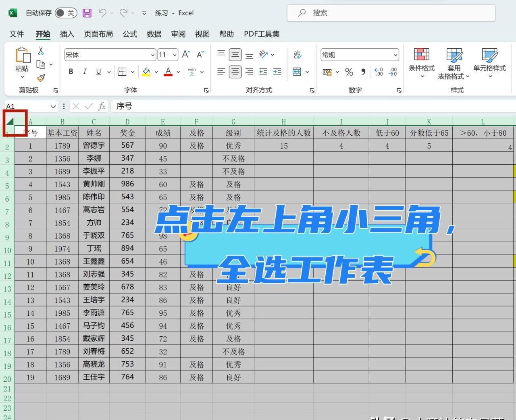Apply red font color A
Image resolution: width=516 pixels, height=420 pixels.
169,72
